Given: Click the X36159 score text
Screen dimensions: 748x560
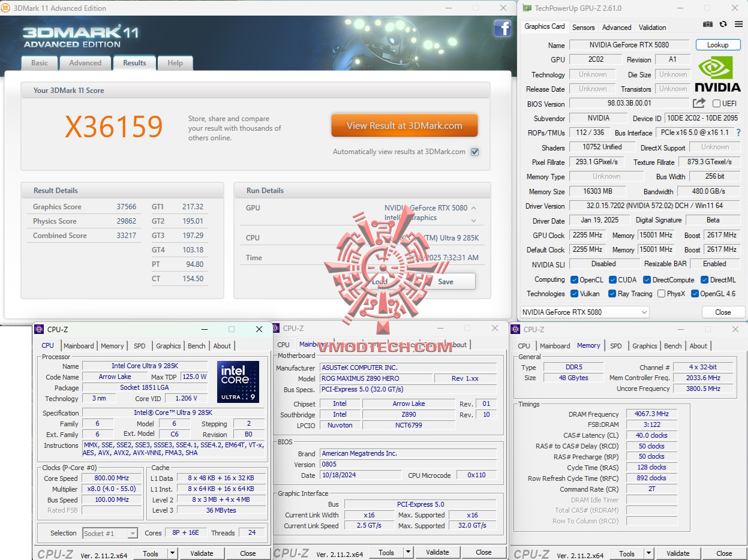Looking at the screenshot, I should click(x=114, y=127).
